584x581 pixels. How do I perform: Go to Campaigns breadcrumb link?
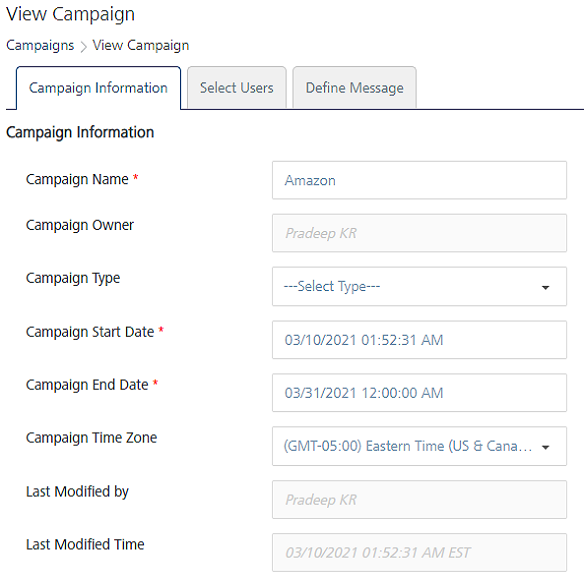pyautogui.click(x=40, y=45)
